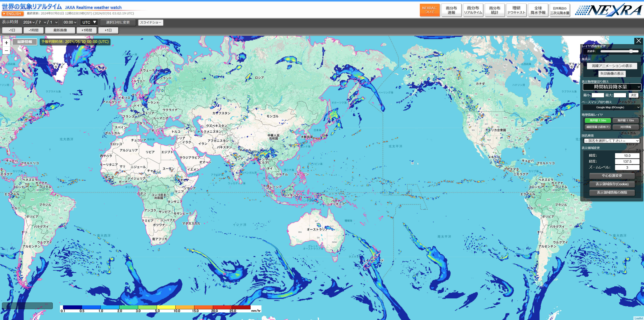Toggle the 緯経度線 (5度格子) layer
644x320 pixels.
[598, 127]
